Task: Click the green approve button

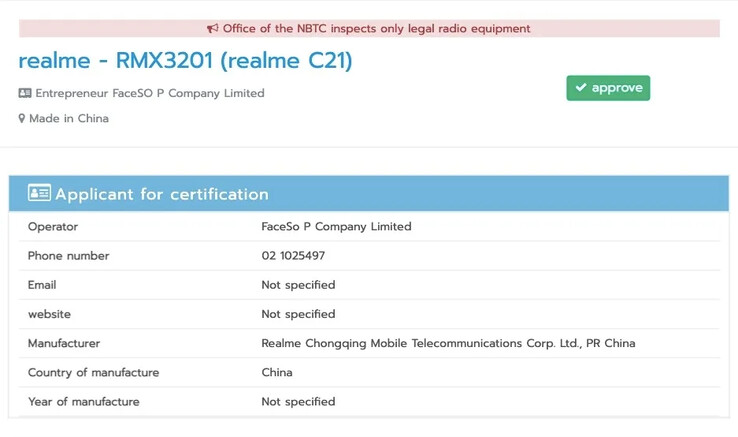Action: tap(608, 88)
